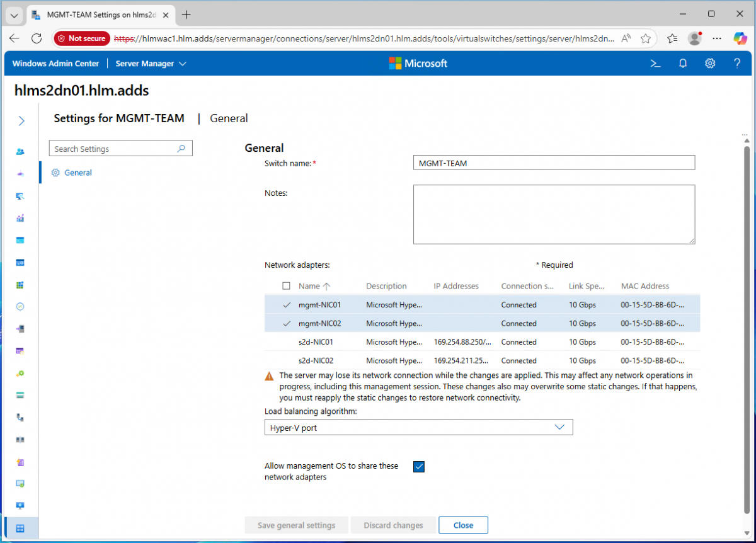Open Windows Admin Center settings gear
Screen dimensions: 756x543
coord(710,63)
